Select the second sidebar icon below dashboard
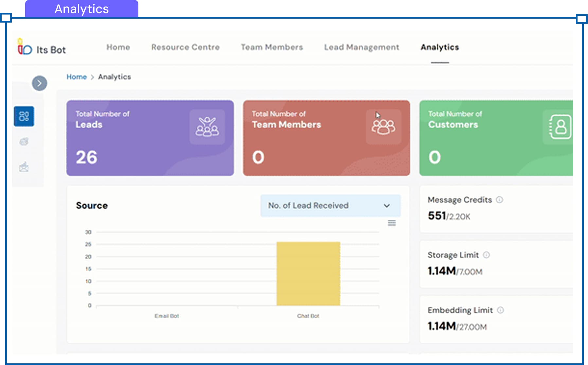This screenshot has width=588, height=365. 24,142
